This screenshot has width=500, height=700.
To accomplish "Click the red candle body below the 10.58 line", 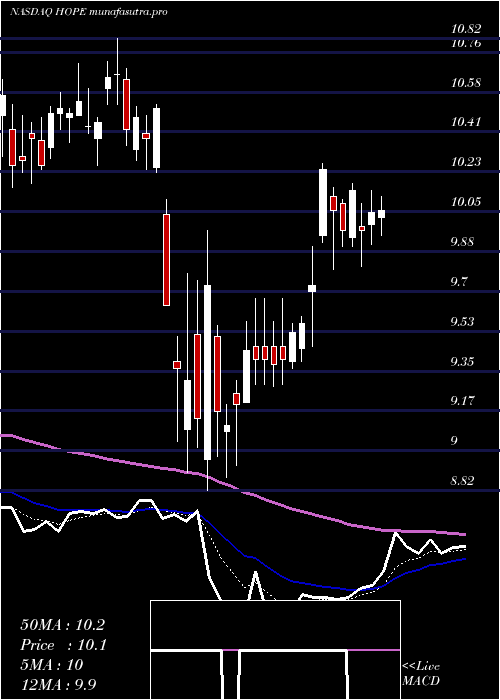I will (x=127, y=104).
